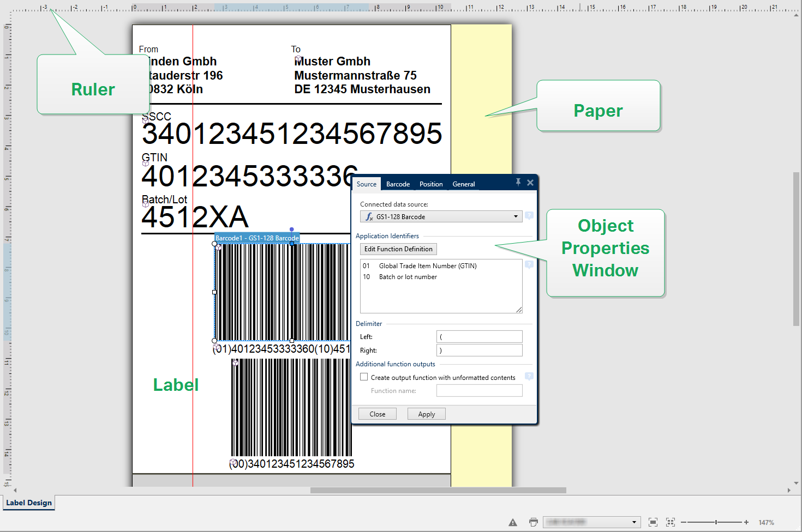Pin the object properties window
The height and width of the screenshot is (532, 802).
click(518, 182)
